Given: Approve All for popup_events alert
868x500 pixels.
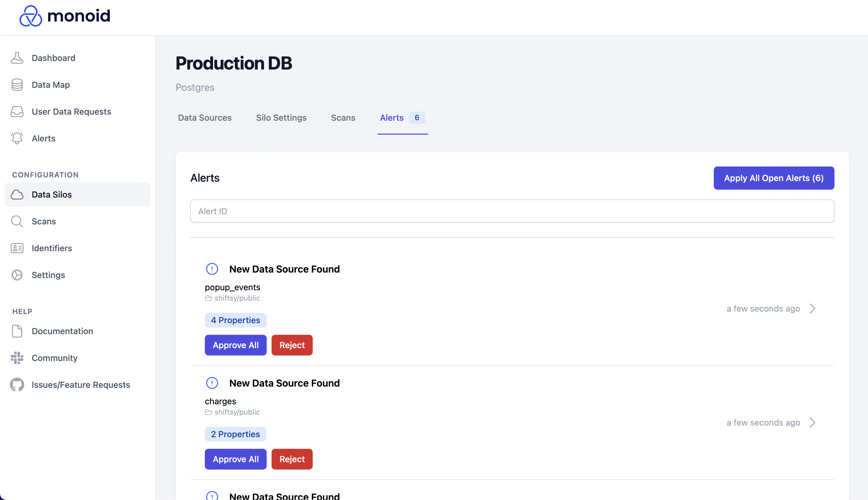Looking at the screenshot, I should point(236,345).
